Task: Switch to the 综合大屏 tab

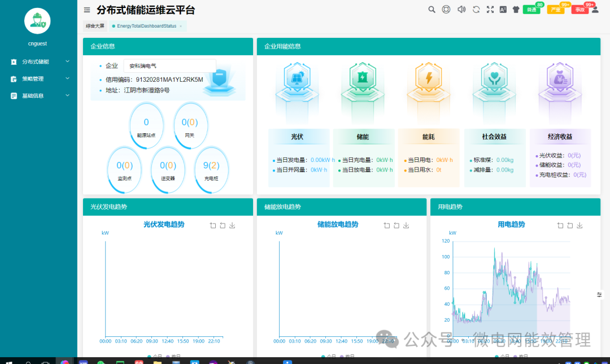Action: coord(95,26)
